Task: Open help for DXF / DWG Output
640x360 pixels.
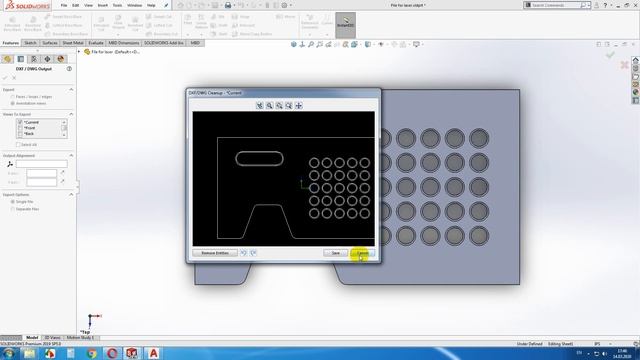Action: [69, 69]
